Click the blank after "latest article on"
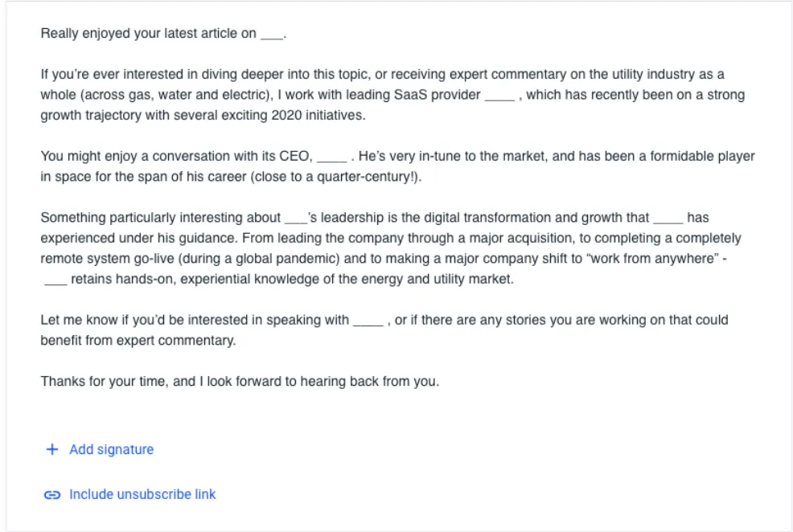Viewport: 793px width, 532px height. pyautogui.click(x=272, y=35)
